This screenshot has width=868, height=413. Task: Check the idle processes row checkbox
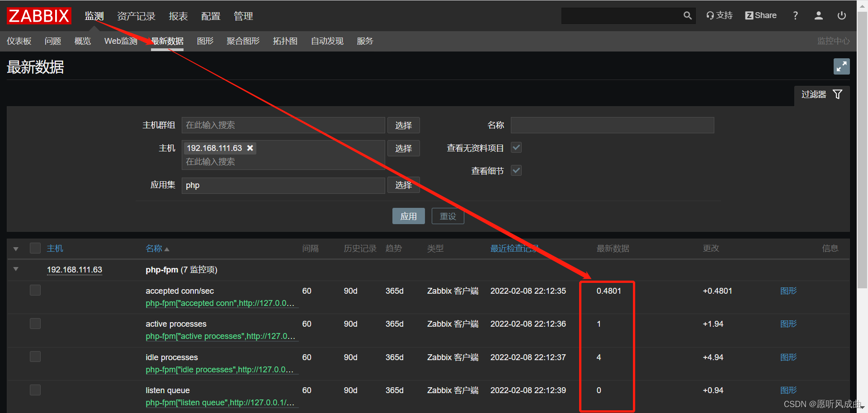coord(35,357)
